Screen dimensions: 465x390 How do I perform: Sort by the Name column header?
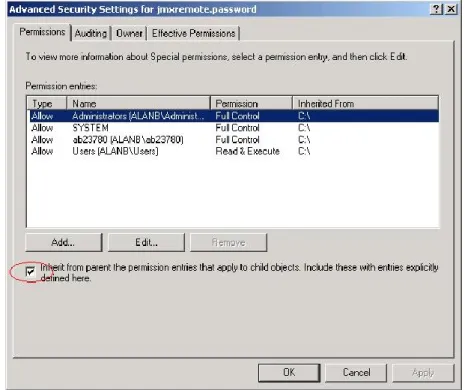point(139,104)
